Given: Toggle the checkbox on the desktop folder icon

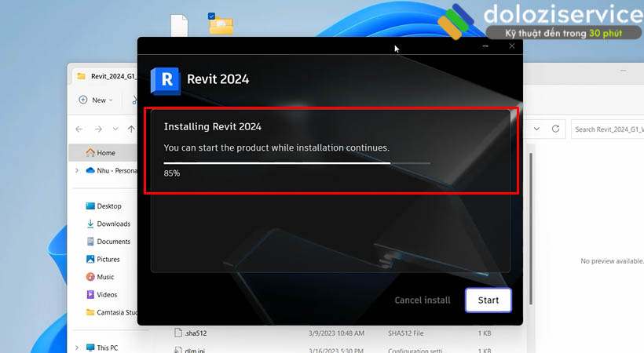Looking at the screenshot, I should click(211, 16).
